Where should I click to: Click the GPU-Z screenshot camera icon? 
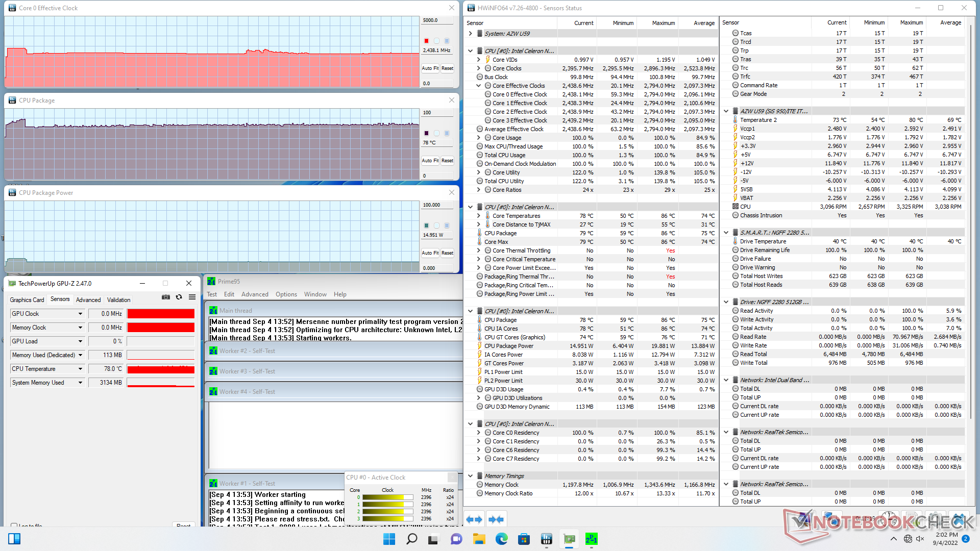pos(166,297)
